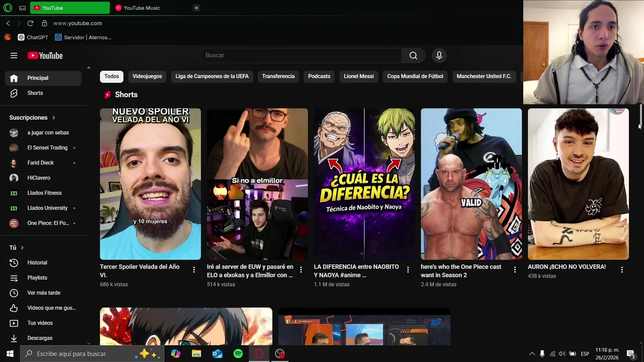Open new browser tab with plus
The width and height of the screenshot is (644, 362).
(x=196, y=8)
